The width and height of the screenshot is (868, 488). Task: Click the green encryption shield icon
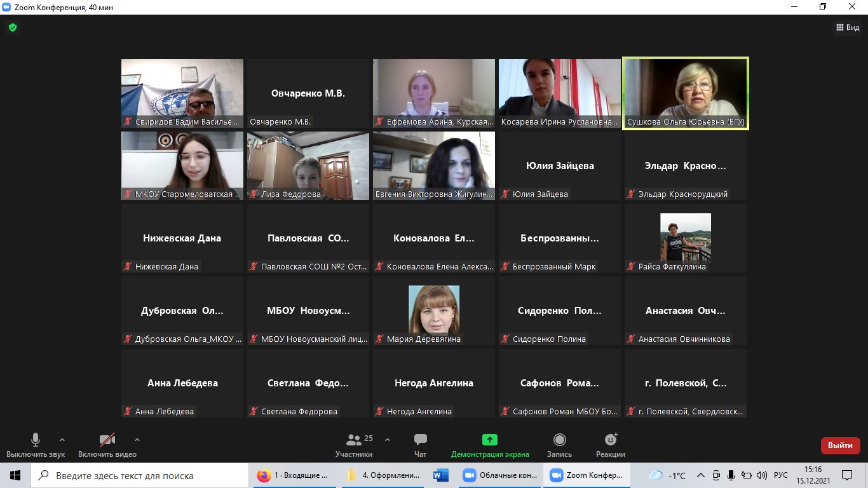coord(12,27)
